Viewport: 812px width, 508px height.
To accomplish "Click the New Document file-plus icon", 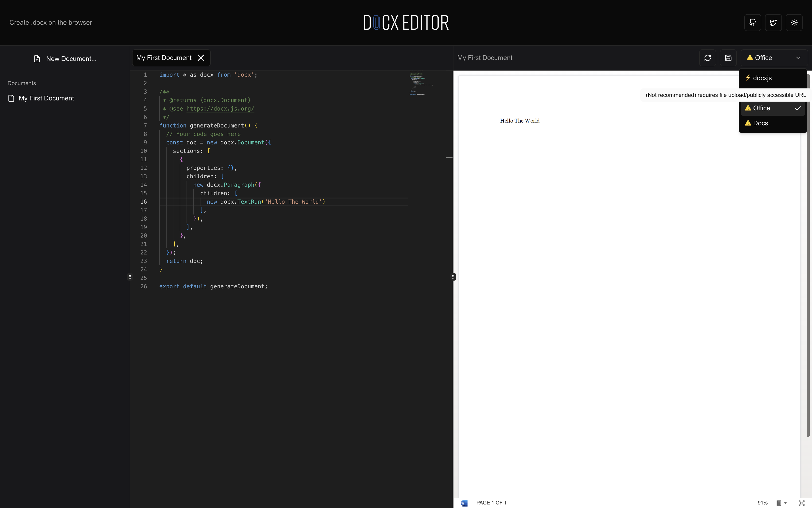I will pos(37,59).
